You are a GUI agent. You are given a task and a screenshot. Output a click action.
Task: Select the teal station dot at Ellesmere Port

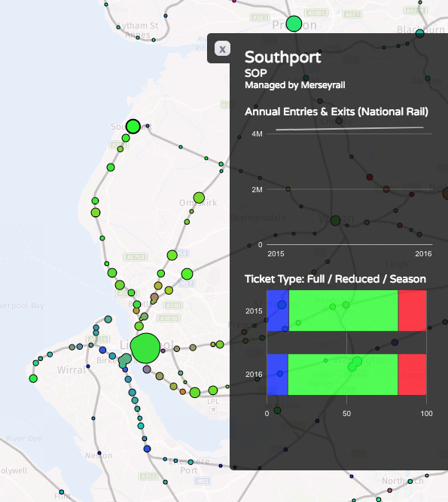click(x=190, y=462)
